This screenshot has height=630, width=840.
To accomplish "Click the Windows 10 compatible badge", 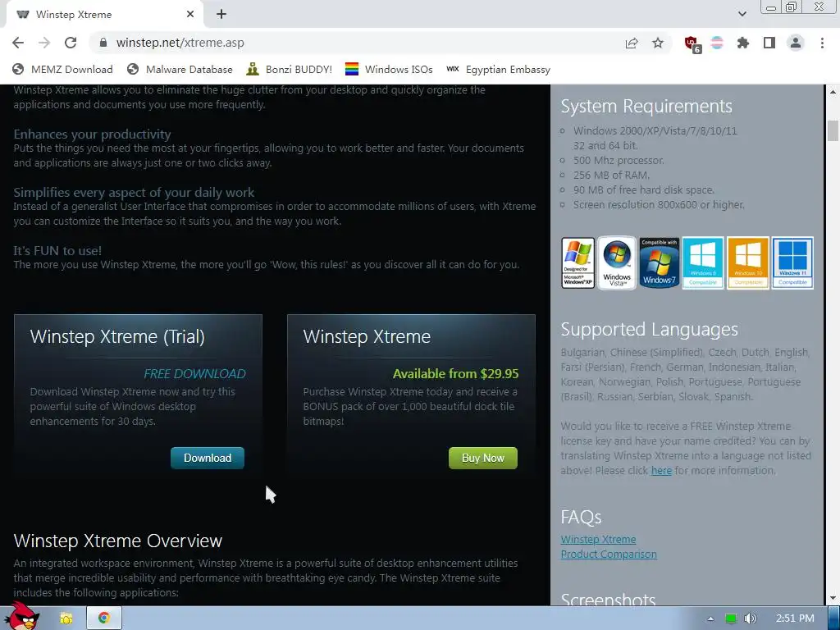I will click(748, 263).
